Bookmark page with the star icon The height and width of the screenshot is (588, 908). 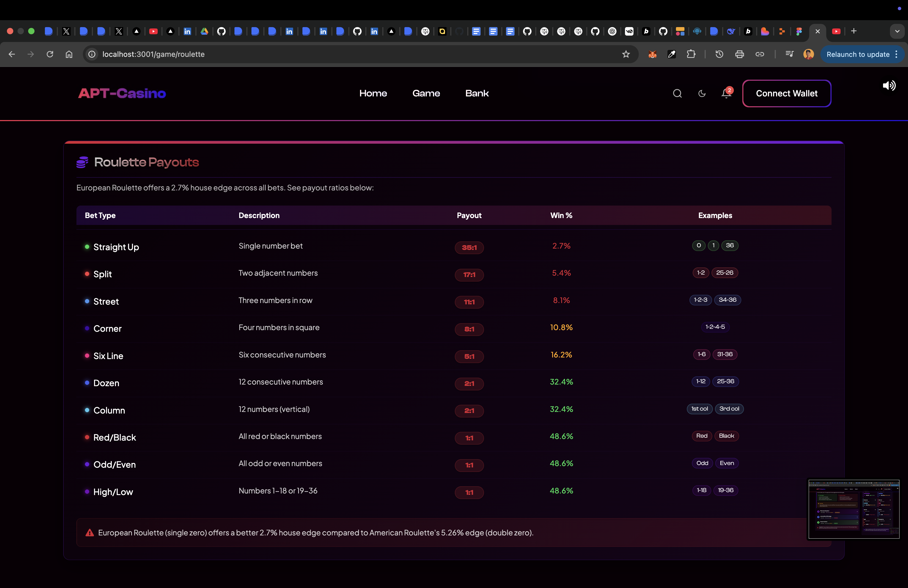coord(626,54)
